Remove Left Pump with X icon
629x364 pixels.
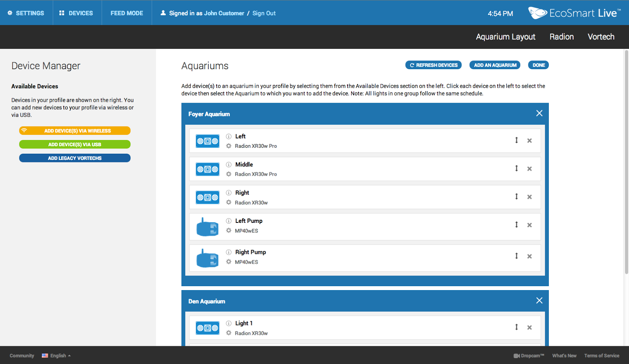coord(530,225)
